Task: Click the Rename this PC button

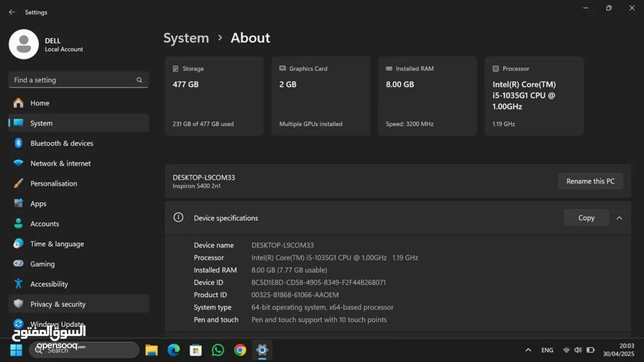Action: (x=590, y=181)
